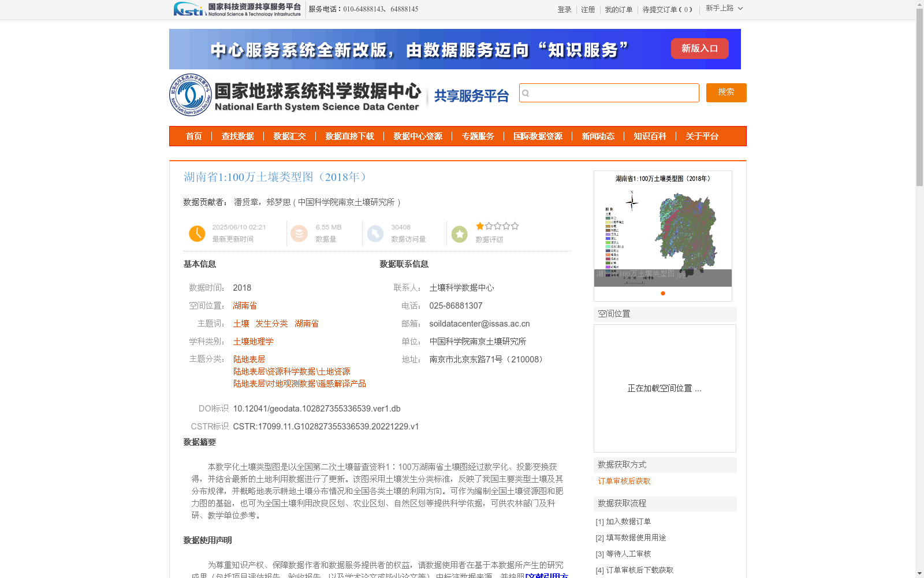Click the 土壤地理学 discipline link
Image resolution: width=924 pixels, height=578 pixels.
point(254,342)
